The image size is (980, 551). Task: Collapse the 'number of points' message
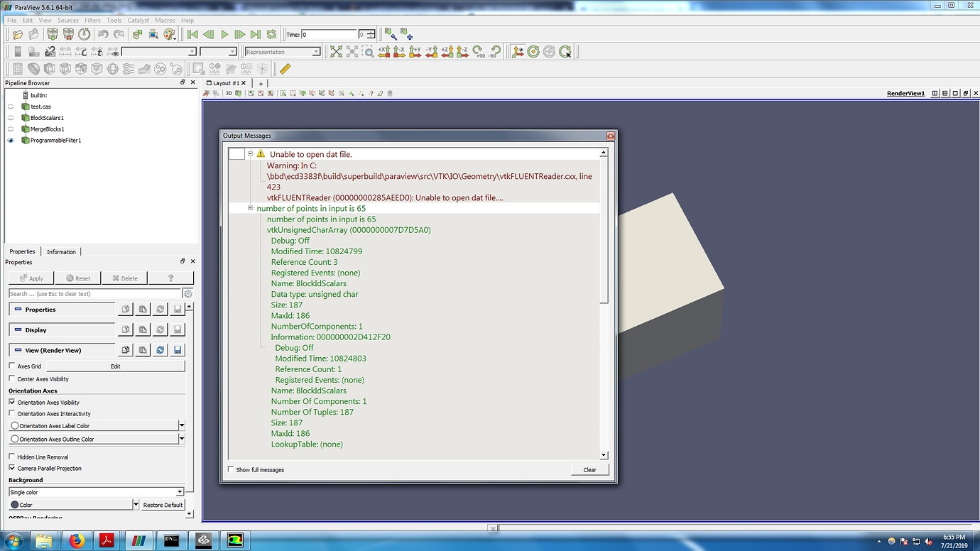click(x=251, y=208)
